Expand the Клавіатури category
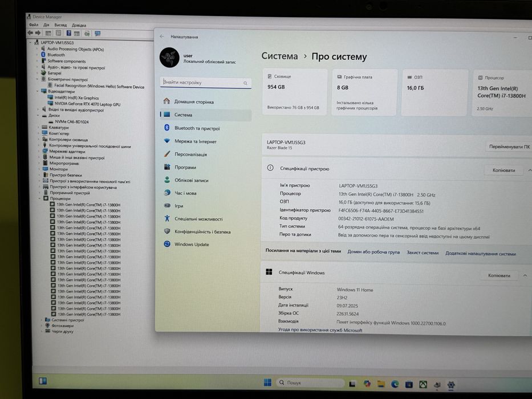 38,127
